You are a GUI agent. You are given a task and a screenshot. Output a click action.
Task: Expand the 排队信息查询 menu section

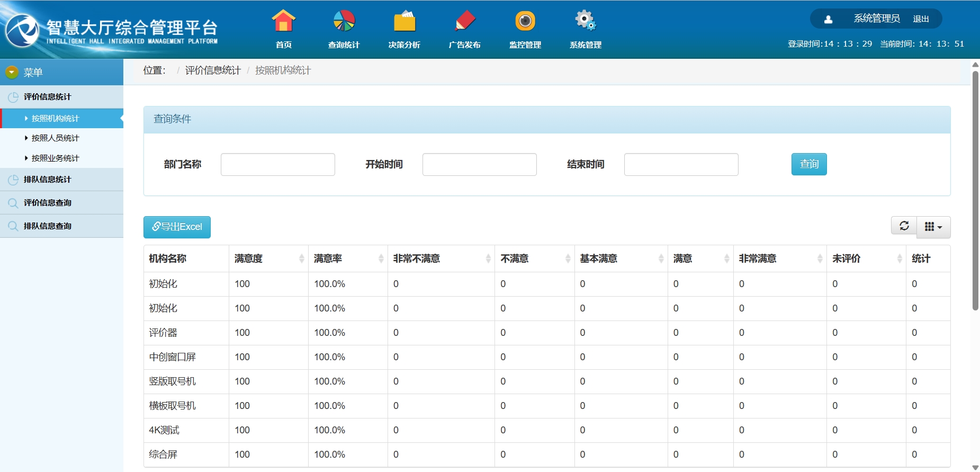61,226
